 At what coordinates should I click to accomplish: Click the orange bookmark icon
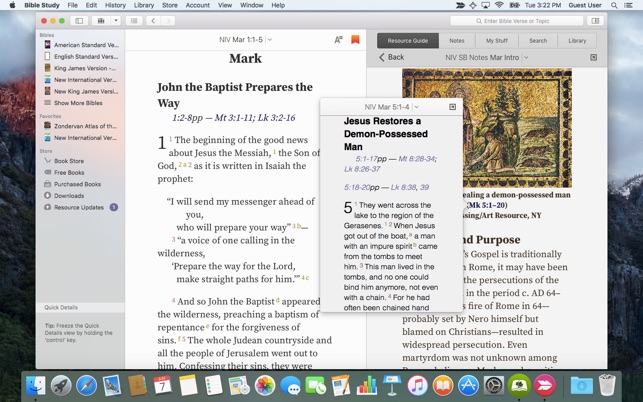[355, 40]
